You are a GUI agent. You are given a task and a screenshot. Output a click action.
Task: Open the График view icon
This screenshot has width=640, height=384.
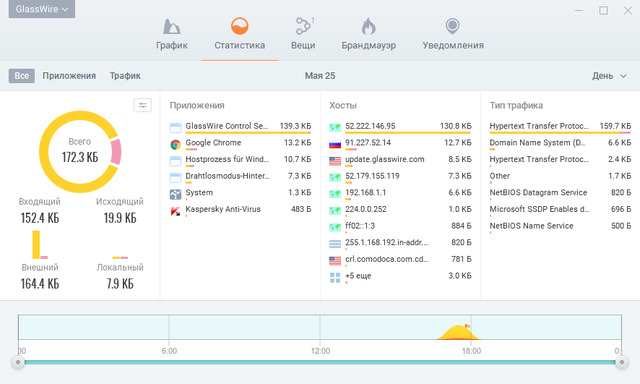click(x=171, y=27)
